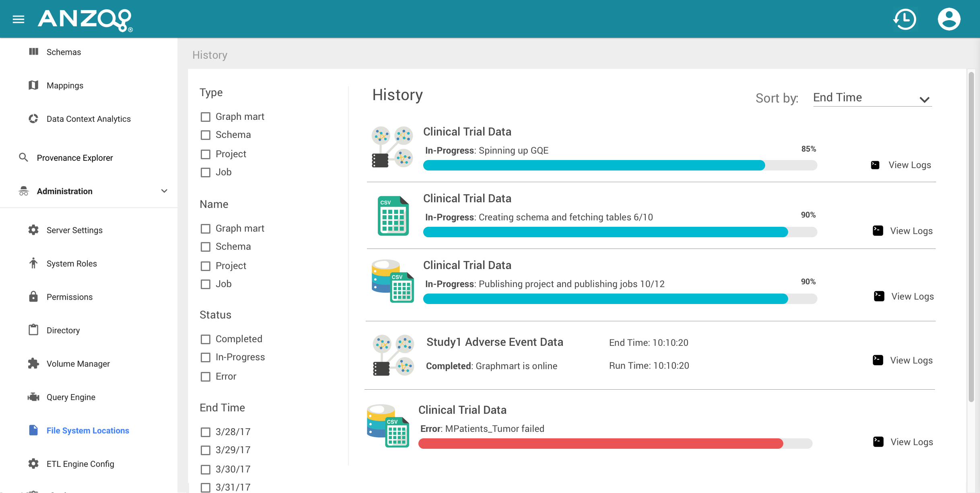Click the red error progress bar
980x493 pixels.
tap(600, 444)
